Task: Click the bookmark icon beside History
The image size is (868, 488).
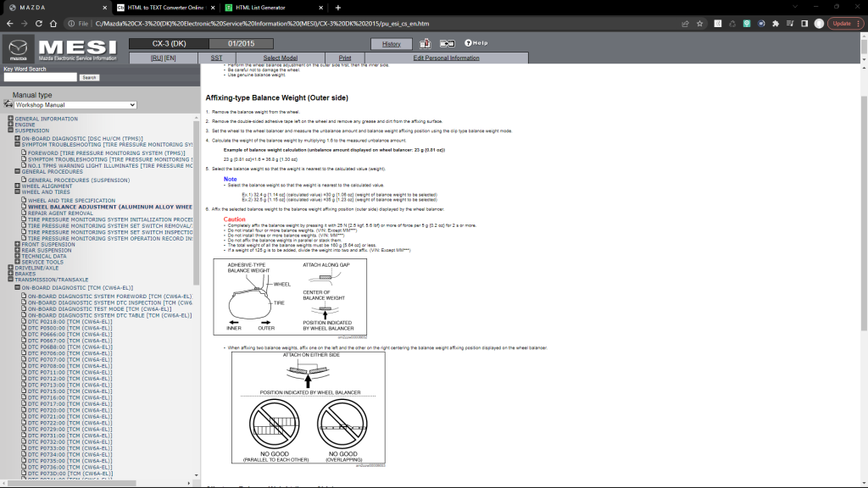Action: pos(425,43)
